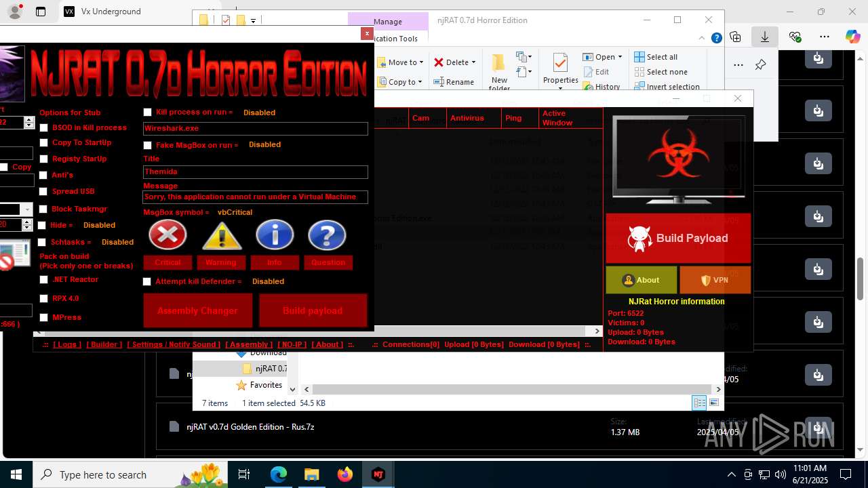Switch Explorer to details view icon
Screen dimensions: 868x488
[x=699, y=403]
